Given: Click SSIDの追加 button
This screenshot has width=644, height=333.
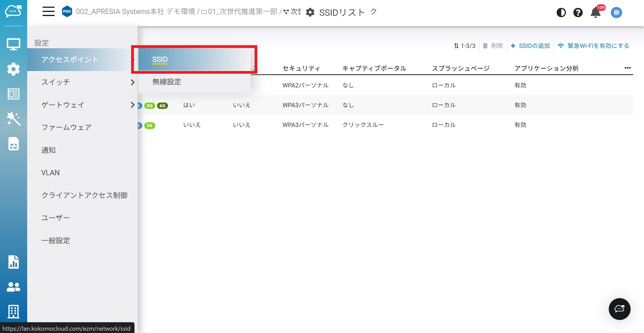Looking at the screenshot, I should [x=530, y=46].
